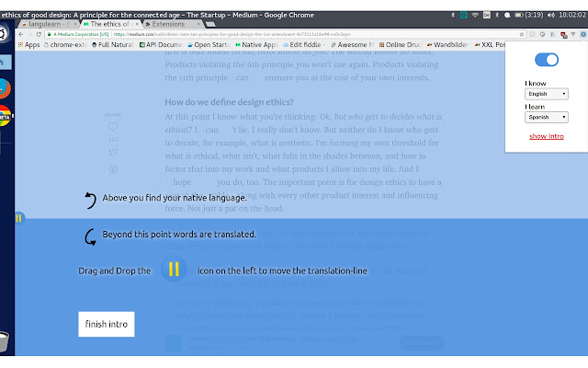Click the round grey extension icon beside the star
The width and height of the screenshot is (588, 368).
pos(542,34)
